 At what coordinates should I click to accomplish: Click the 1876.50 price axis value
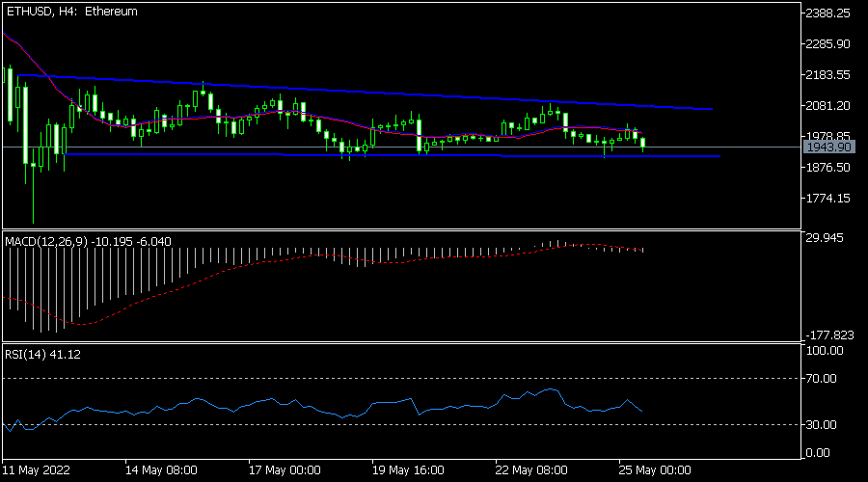coord(827,167)
